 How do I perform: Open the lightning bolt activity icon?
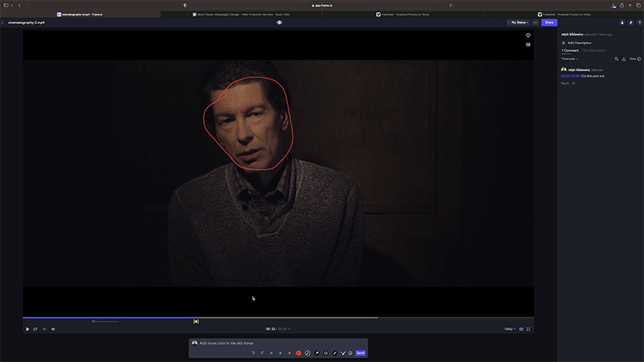pos(631,23)
